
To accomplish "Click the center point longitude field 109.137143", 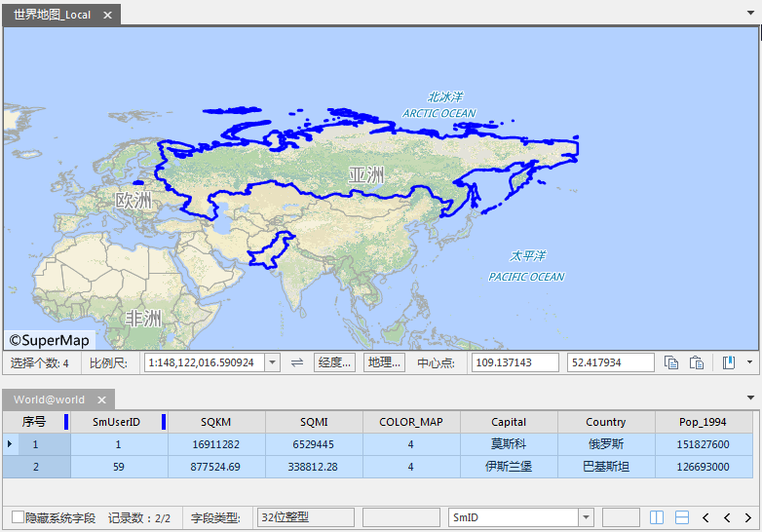I will pyautogui.click(x=514, y=362).
